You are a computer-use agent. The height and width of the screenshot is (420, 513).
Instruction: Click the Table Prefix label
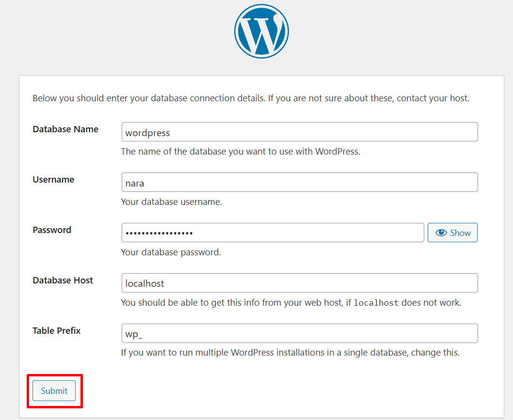point(57,330)
